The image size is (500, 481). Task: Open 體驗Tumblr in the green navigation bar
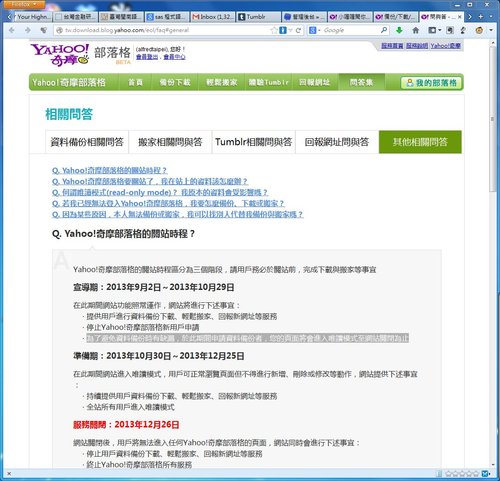(268, 82)
